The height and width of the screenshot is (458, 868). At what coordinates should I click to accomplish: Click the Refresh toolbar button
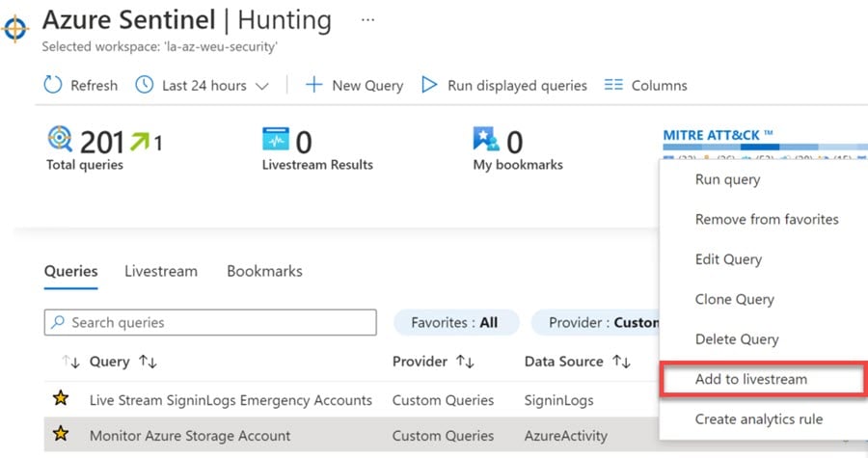pos(81,85)
